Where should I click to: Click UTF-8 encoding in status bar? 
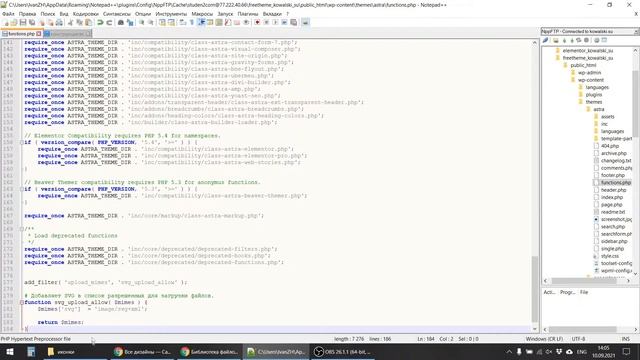(x=578, y=339)
